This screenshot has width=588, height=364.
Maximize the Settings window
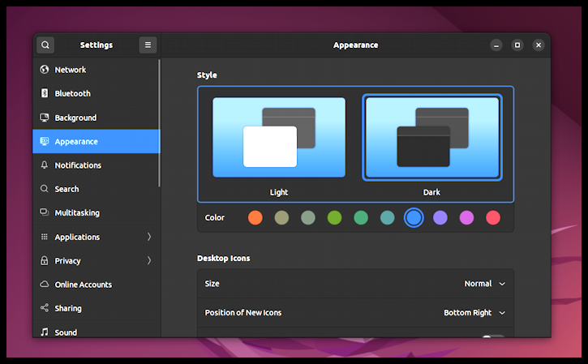(x=517, y=45)
